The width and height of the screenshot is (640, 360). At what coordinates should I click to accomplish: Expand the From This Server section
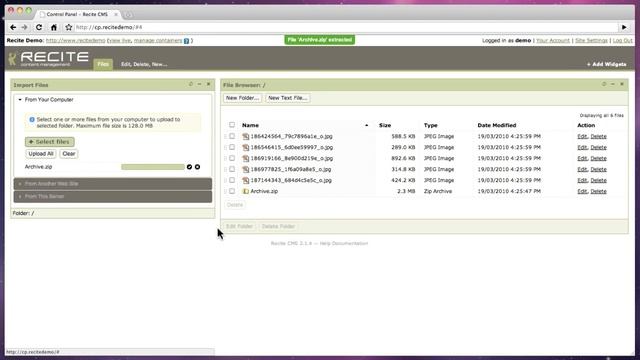[x=113, y=197]
